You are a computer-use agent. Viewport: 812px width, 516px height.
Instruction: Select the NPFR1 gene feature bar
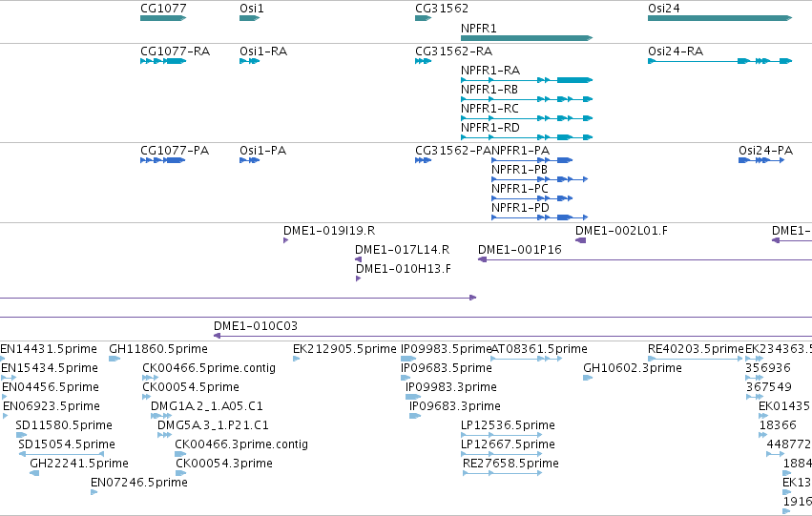click(x=527, y=38)
